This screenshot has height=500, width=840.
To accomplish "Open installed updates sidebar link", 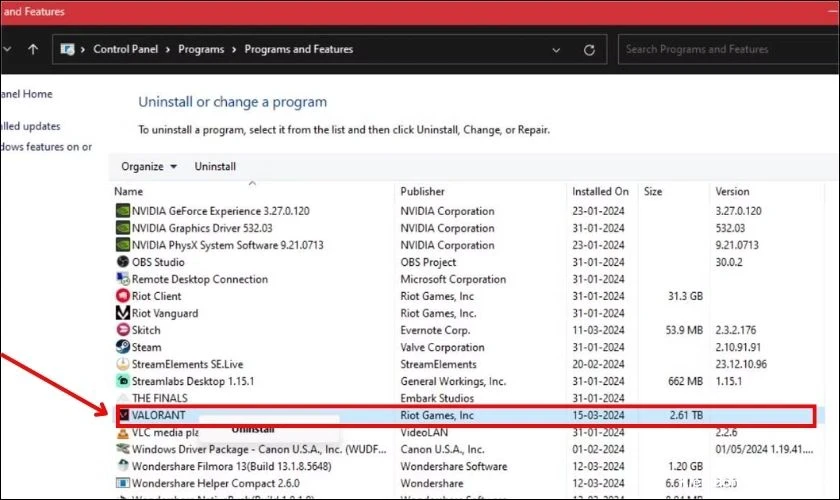I will click(30, 126).
